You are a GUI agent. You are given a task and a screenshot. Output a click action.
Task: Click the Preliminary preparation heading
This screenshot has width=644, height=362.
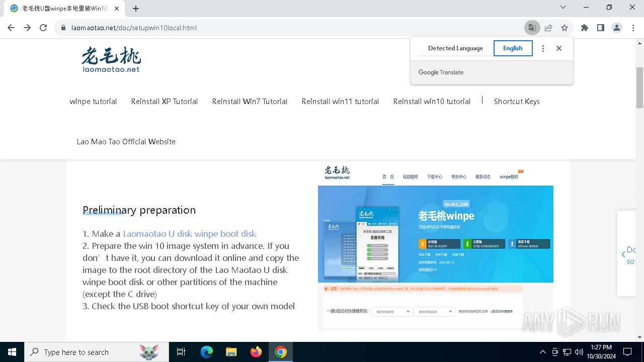[139, 210]
